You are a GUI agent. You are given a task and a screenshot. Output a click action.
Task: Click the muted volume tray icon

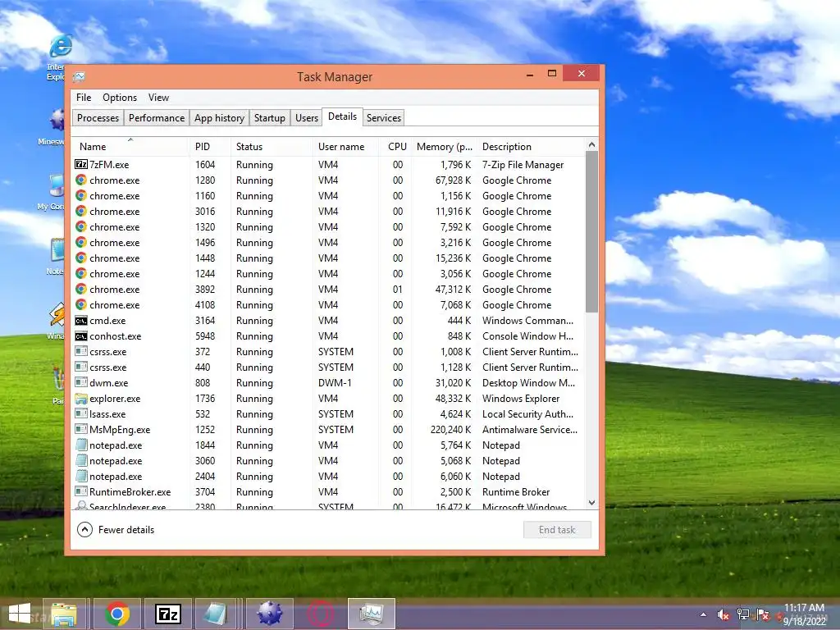[x=724, y=615]
